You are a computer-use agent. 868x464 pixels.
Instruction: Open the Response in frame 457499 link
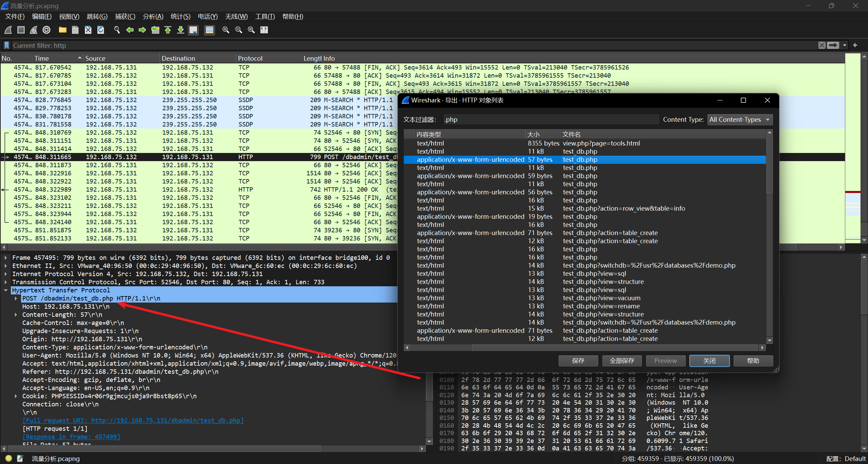click(x=71, y=437)
